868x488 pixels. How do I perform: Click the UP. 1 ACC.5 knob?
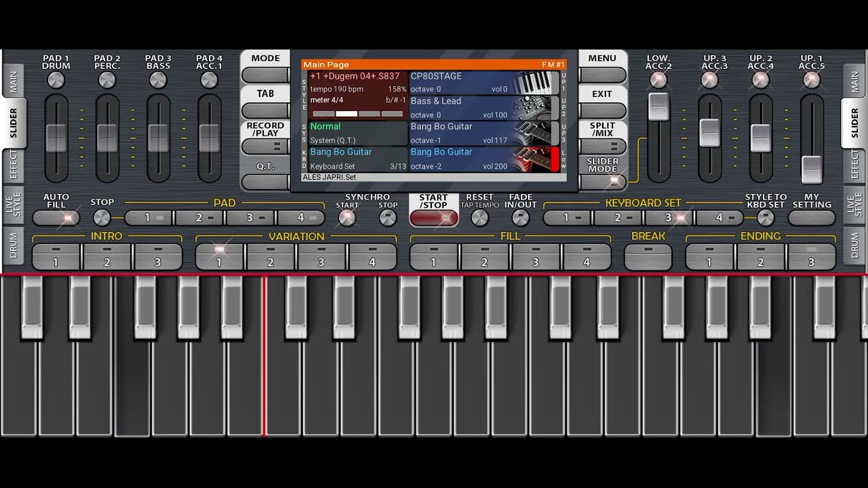click(x=812, y=80)
